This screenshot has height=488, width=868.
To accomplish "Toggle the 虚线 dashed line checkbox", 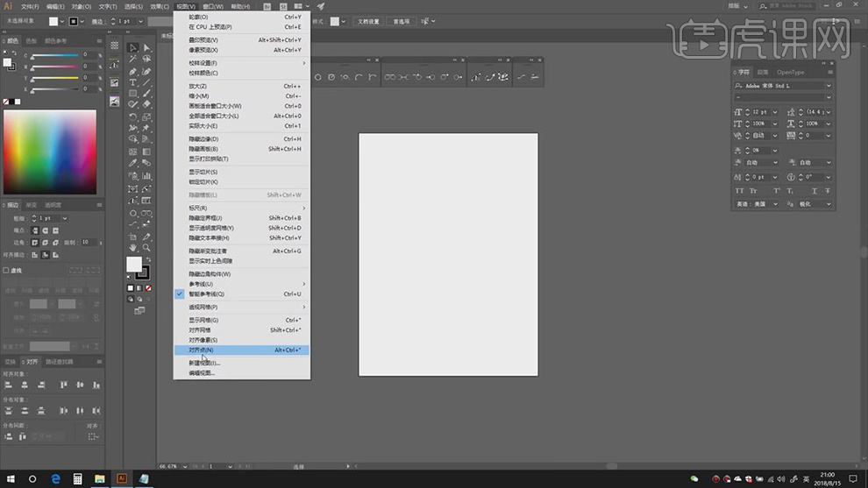I will (x=6, y=271).
